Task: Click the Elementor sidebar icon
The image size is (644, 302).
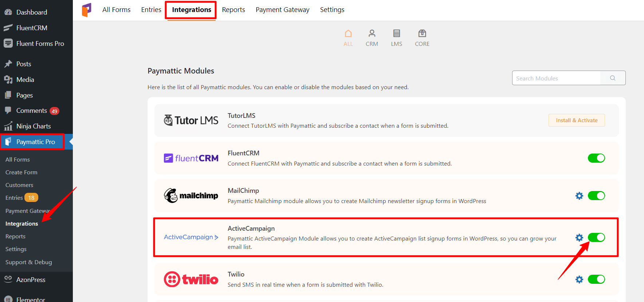Action: click(x=8, y=299)
